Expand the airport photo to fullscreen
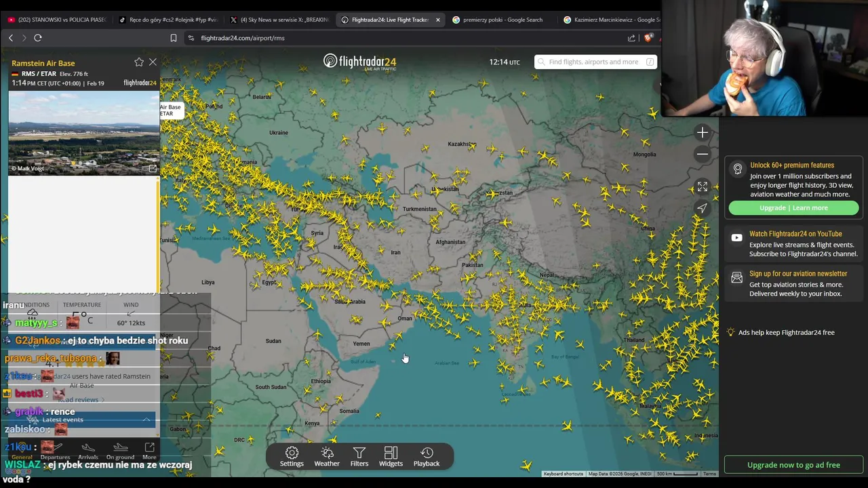This screenshot has width=868, height=488. (x=153, y=168)
